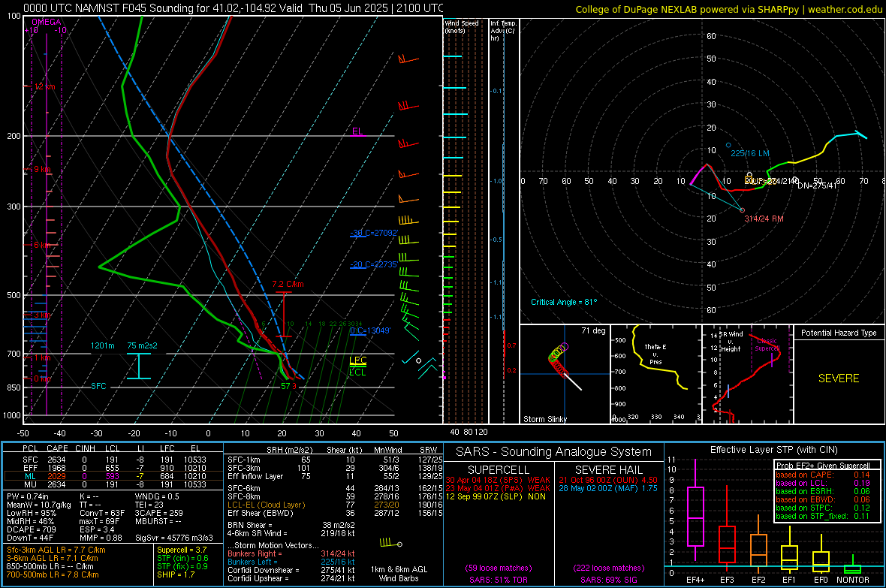Click the Critical Angle = 81° readout

564,302
